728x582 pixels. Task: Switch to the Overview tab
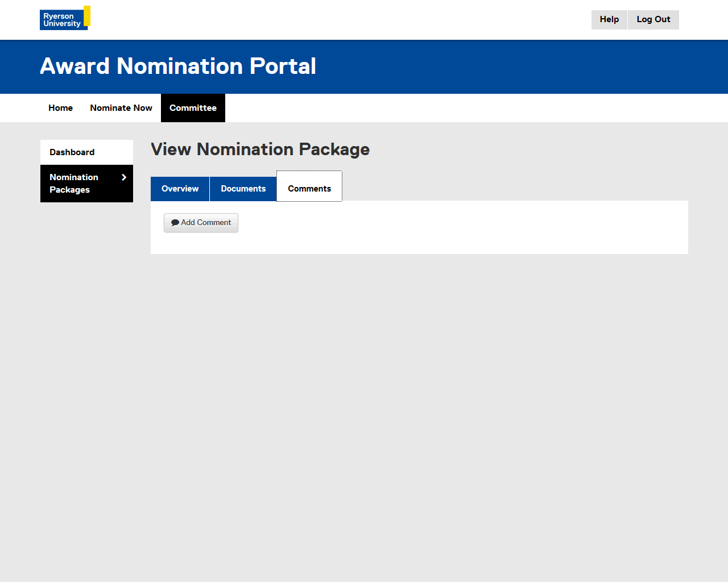[180, 189]
